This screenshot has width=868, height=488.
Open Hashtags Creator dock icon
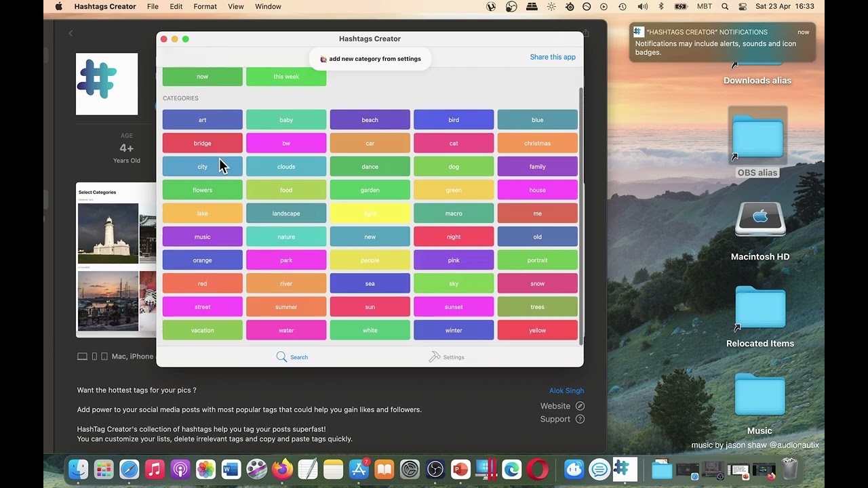pyautogui.click(x=625, y=469)
